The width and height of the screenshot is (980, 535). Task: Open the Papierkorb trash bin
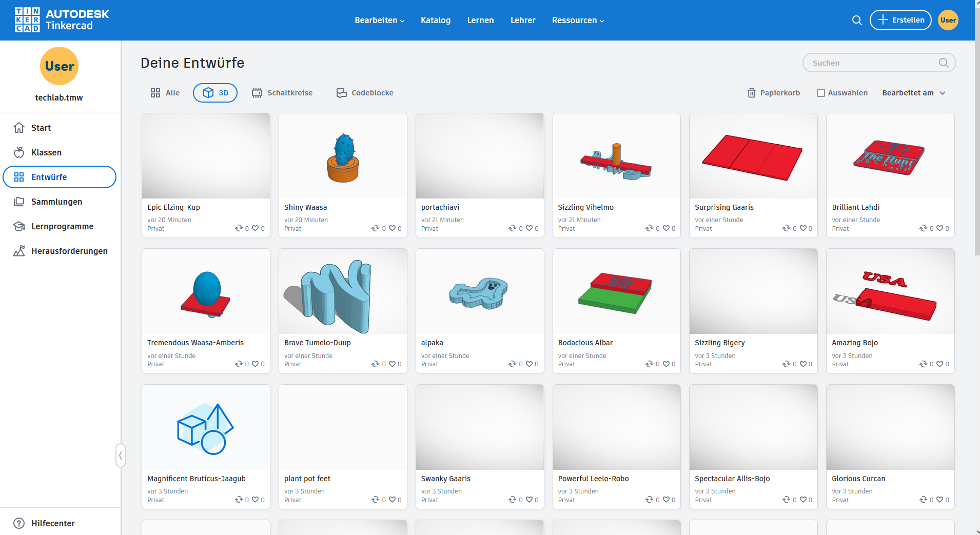(774, 93)
